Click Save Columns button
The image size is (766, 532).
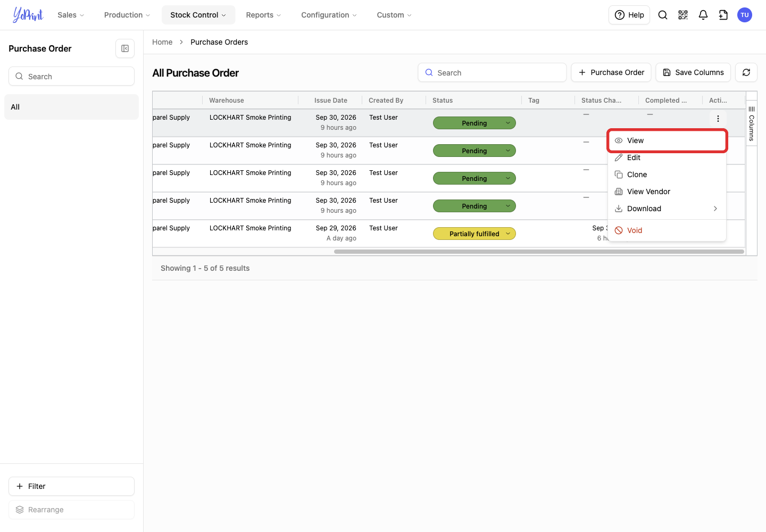[693, 72]
